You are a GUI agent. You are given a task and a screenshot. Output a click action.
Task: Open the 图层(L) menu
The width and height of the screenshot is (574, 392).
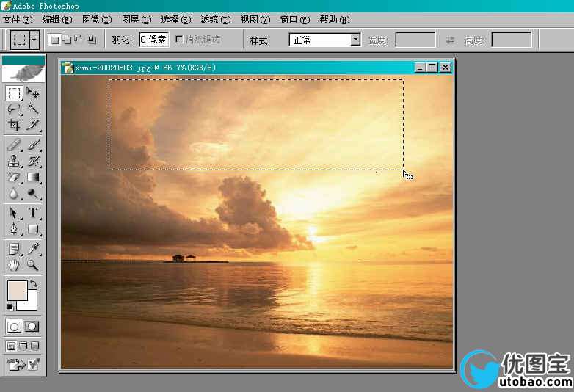pos(137,19)
